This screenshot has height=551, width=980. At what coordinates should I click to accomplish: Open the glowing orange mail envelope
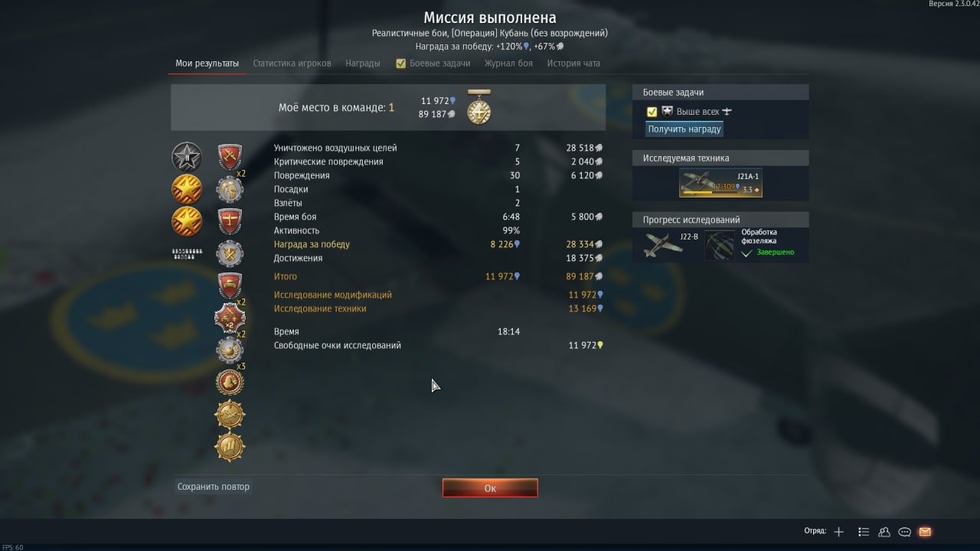click(925, 532)
